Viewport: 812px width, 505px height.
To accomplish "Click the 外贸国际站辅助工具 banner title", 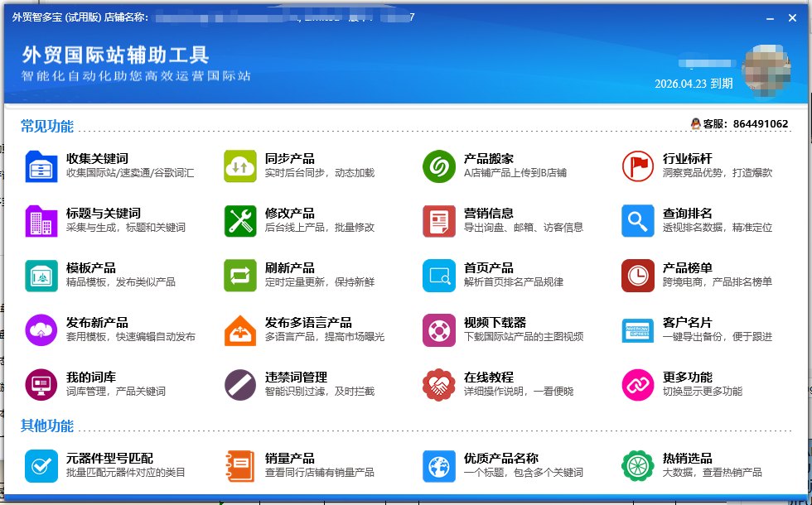I will 115,55.
